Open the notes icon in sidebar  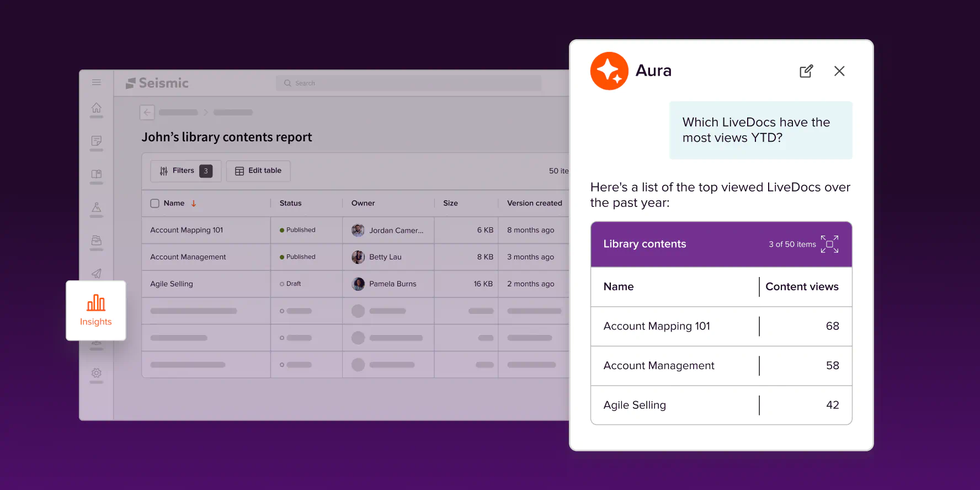tap(97, 141)
